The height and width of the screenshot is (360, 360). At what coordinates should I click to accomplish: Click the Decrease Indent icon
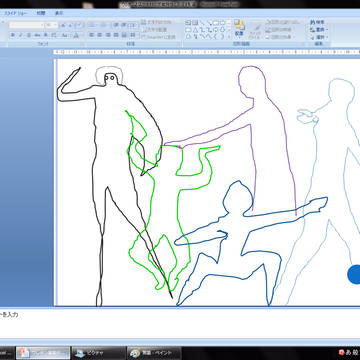(x=116, y=25)
